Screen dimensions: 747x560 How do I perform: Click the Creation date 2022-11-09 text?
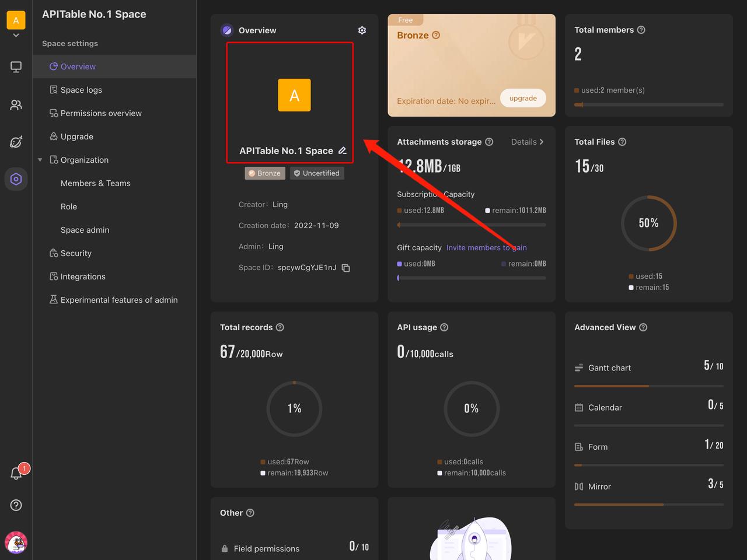(316, 225)
